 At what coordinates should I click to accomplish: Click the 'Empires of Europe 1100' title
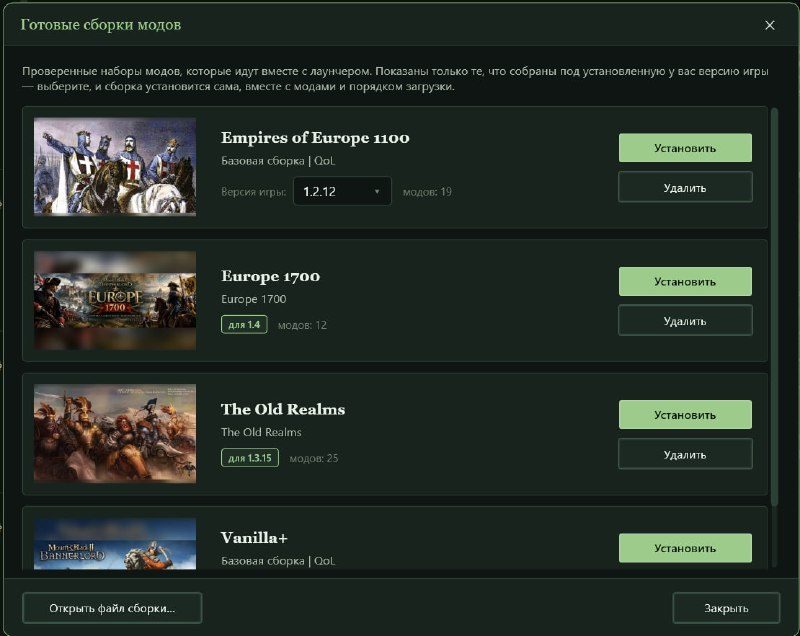click(x=315, y=138)
